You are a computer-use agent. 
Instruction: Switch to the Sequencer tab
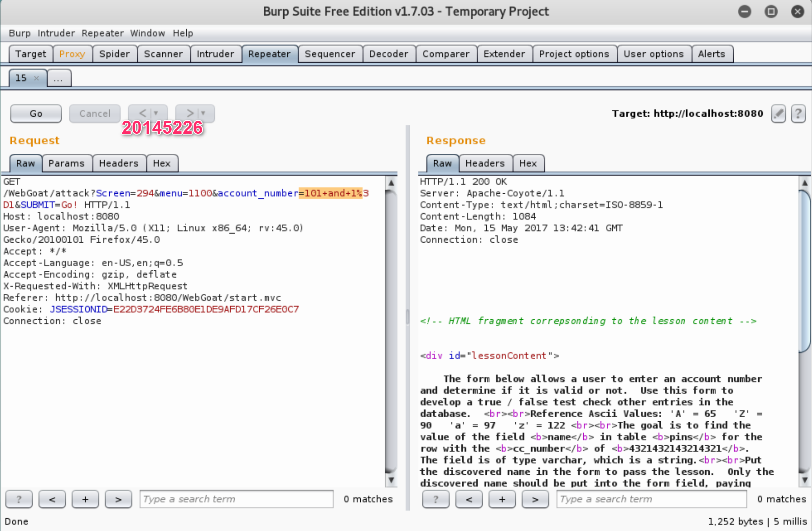[x=330, y=54]
